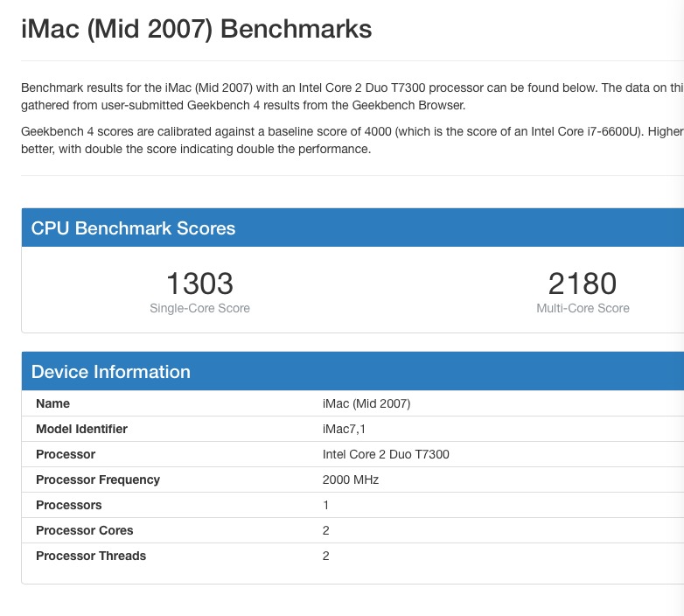This screenshot has width=684, height=616.
Task: Click the Processor row label
Action: (x=66, y=454)
